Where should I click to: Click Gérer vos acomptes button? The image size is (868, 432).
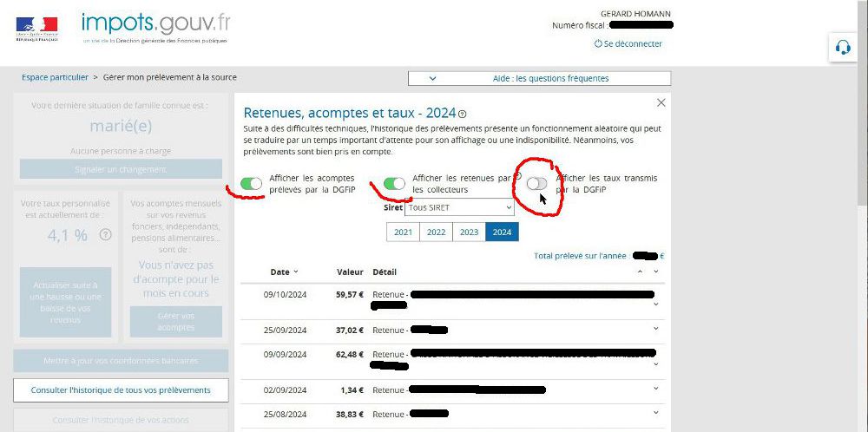pos(176,321)
